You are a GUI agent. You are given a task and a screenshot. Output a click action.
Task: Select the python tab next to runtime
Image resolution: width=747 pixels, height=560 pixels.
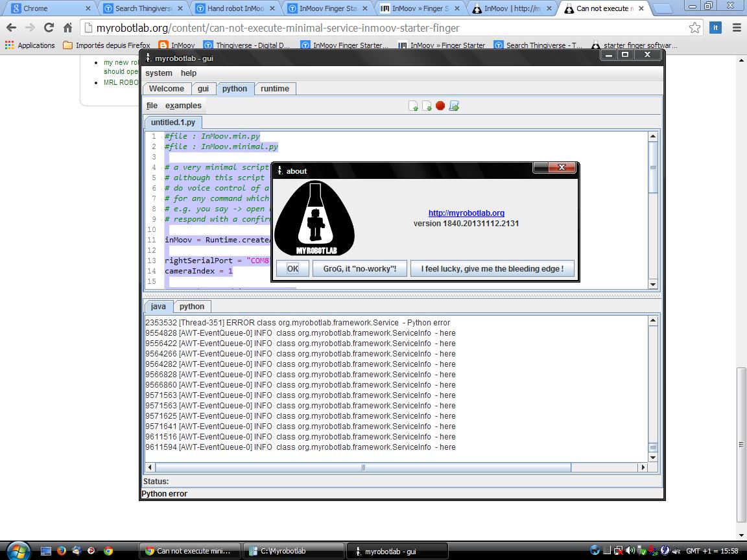point(235,89)
